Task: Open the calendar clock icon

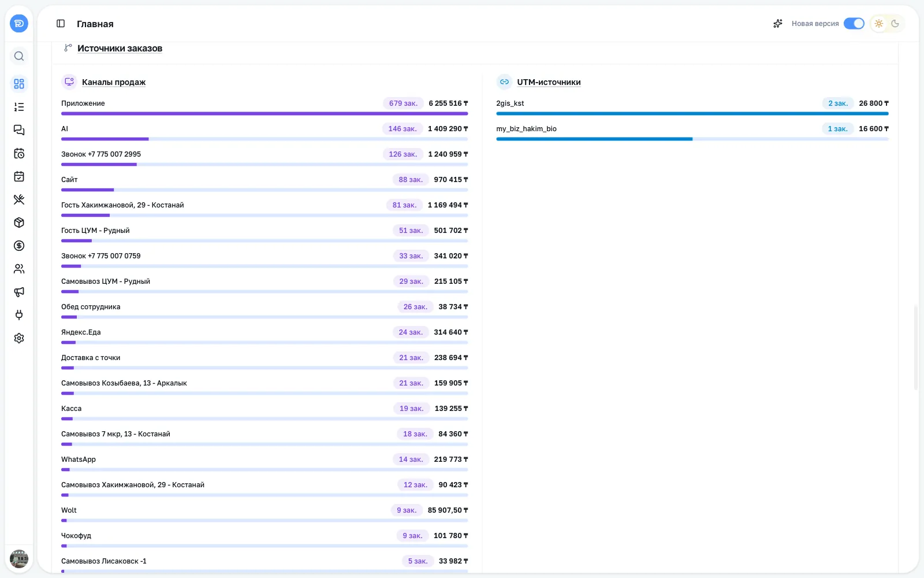Action: [x=19, y=153]
